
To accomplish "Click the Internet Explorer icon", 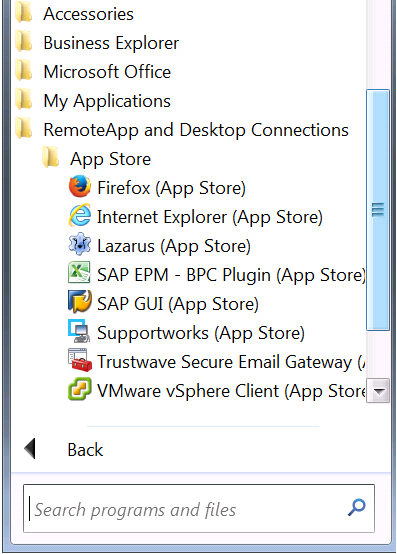I will tap(79, 216).
